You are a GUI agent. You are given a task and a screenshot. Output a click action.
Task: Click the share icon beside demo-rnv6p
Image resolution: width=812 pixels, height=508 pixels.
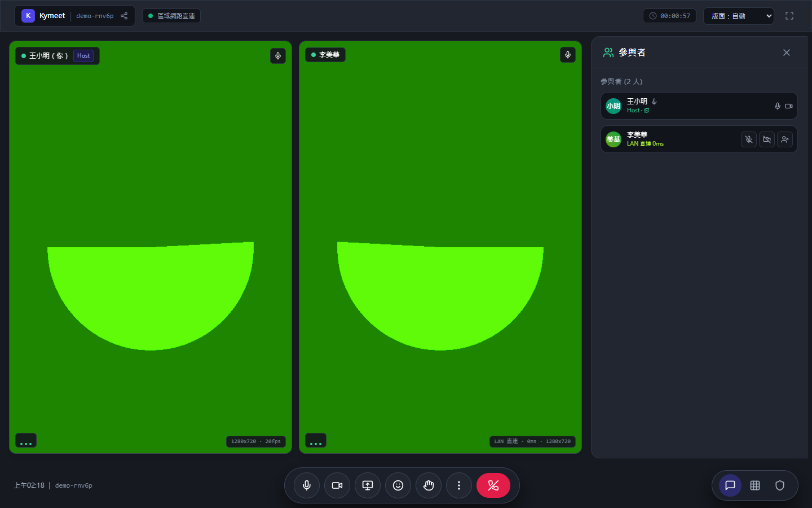(124, 16)
